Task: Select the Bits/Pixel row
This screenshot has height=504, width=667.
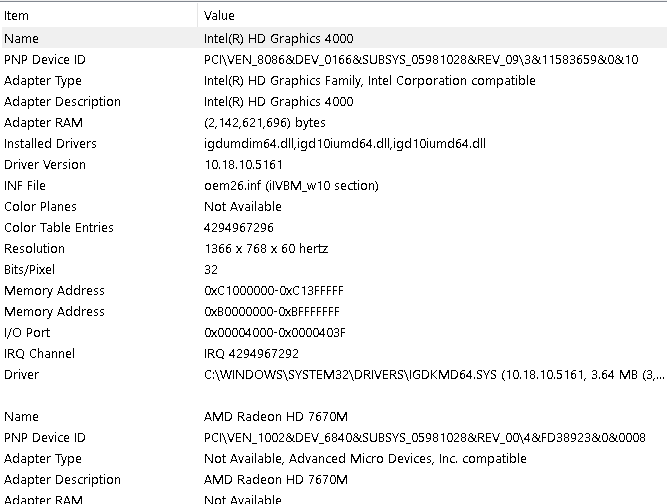Action: [x=334, y=269]
